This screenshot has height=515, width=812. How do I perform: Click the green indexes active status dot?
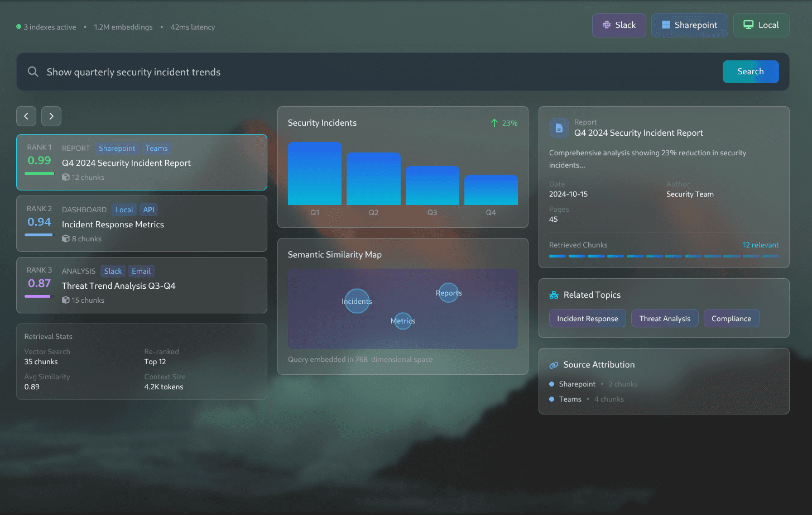pos(19,27)
